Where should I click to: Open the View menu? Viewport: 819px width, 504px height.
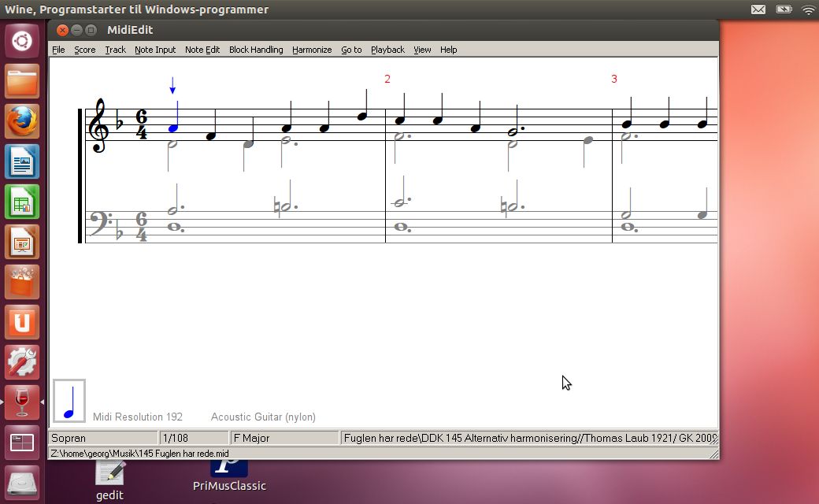tap(422, 50)
